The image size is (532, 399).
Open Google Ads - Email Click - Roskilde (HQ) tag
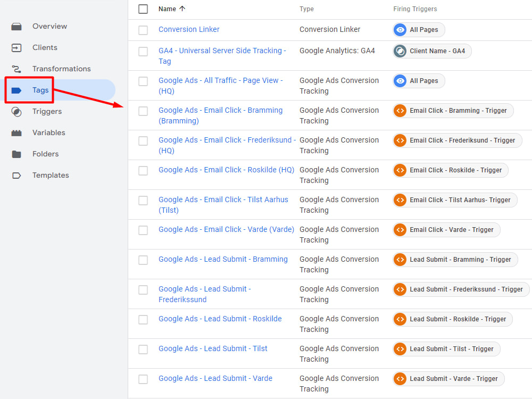click(x=226, y=170)
